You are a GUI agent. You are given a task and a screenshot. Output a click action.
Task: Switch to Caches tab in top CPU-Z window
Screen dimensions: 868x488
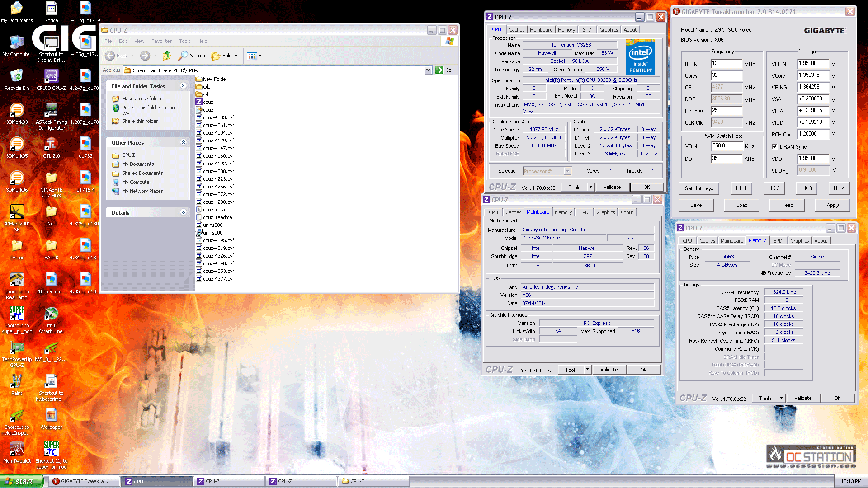(x=516, y=30)
